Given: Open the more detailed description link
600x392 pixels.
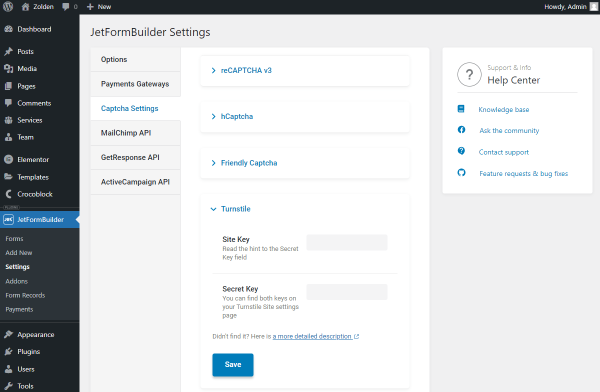Looking at the screenshot, I should 316,336.
